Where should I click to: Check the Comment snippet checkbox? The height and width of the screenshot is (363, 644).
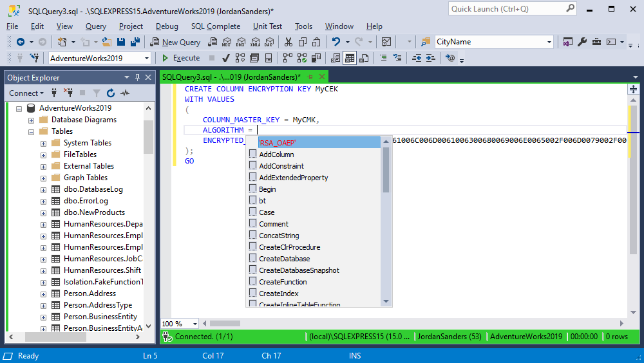(252, 223)
